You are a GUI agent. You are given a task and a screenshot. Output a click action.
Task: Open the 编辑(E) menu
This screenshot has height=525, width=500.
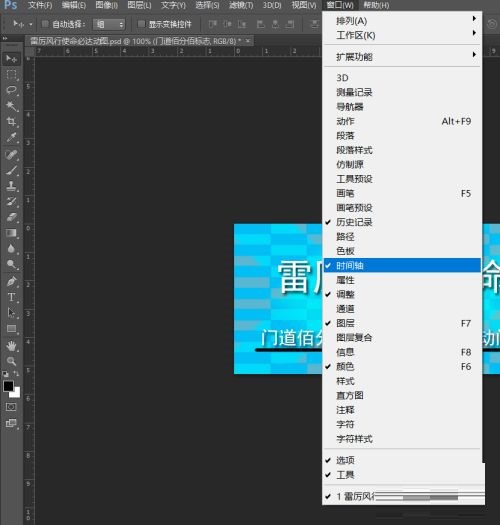click(74, 5)
